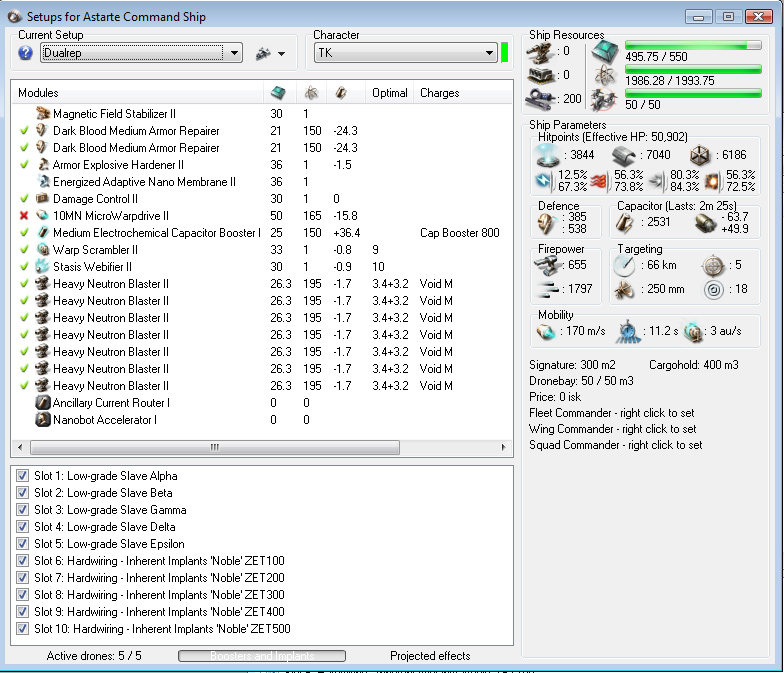Click the module list horizontal scrollbar
This screenshot has height=673, width=784.
[212, 447]
